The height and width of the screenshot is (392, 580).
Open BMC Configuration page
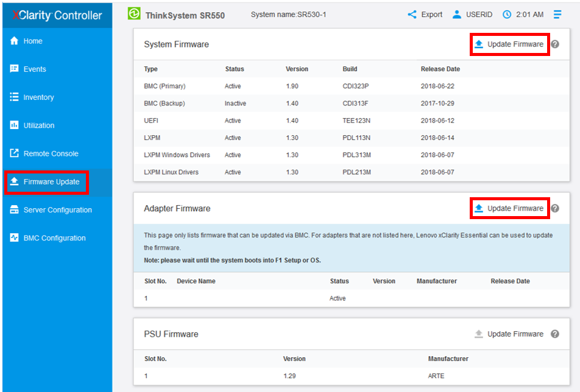coord(54,238)
